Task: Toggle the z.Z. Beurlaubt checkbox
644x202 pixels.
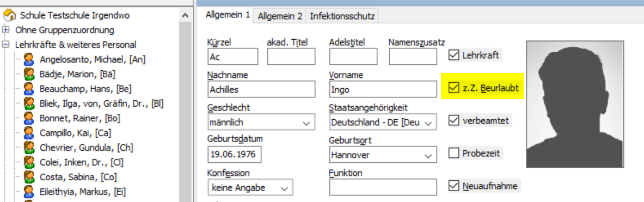Action: pos(453,88)
